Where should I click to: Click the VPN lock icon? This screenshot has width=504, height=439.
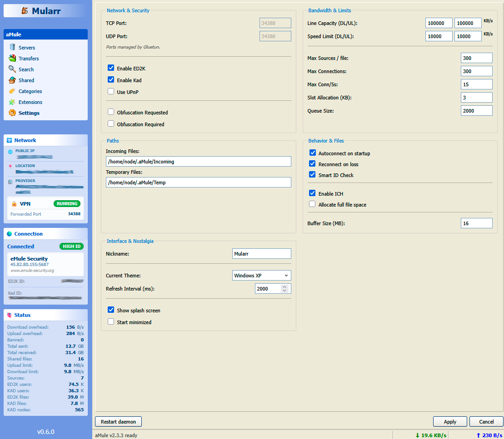point(14,203)
